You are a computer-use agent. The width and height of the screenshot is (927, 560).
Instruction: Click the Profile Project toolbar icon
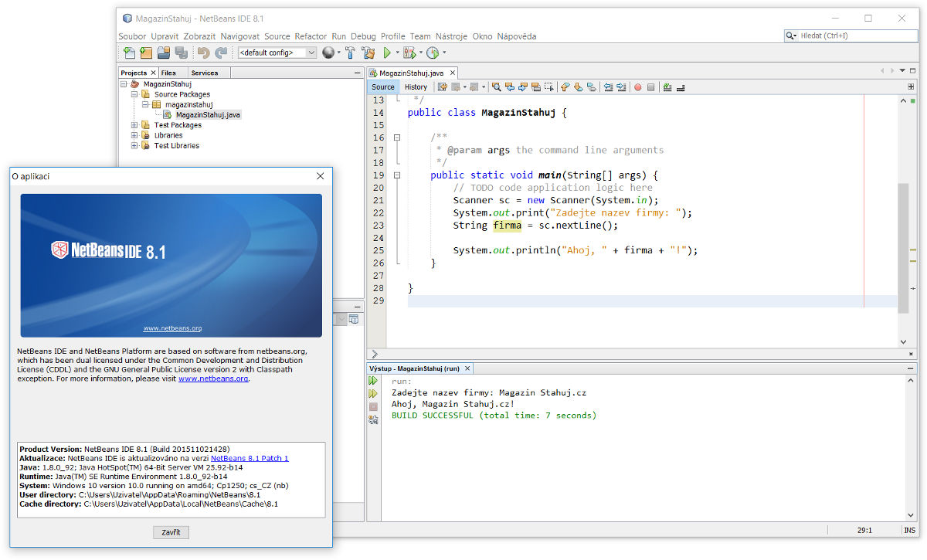[433, 53]
